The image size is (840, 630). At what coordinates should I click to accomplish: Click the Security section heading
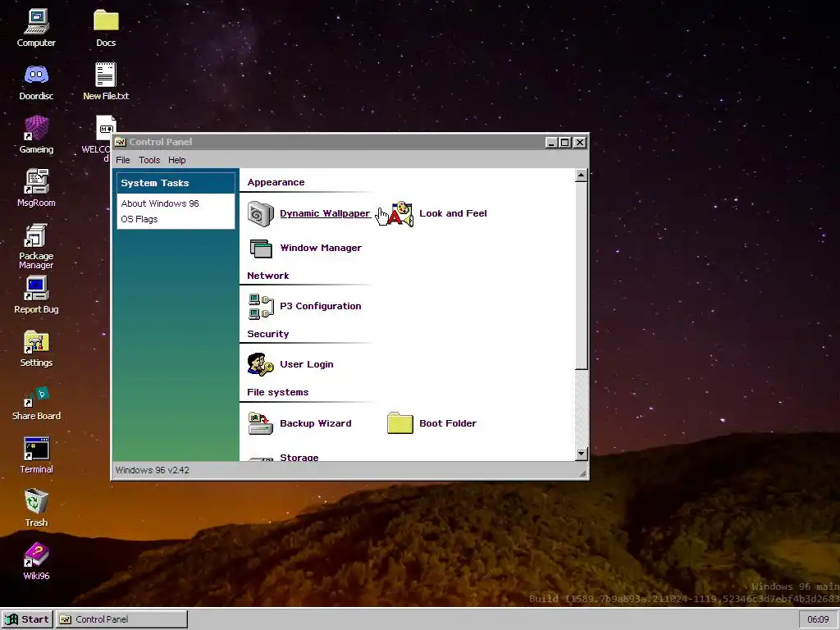point(268,335)
